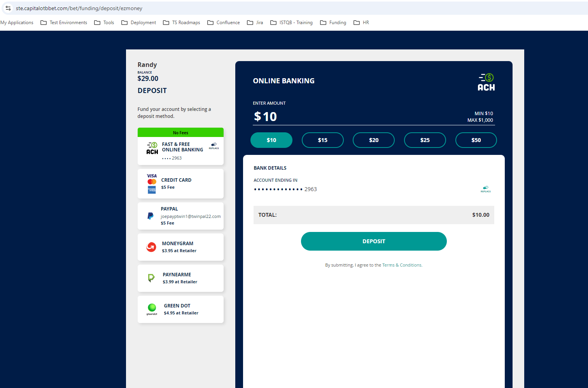The height and width of the screenshot is (388, 588).
Task: Click the Total $10.00 amount
Action: click(481, 215)
